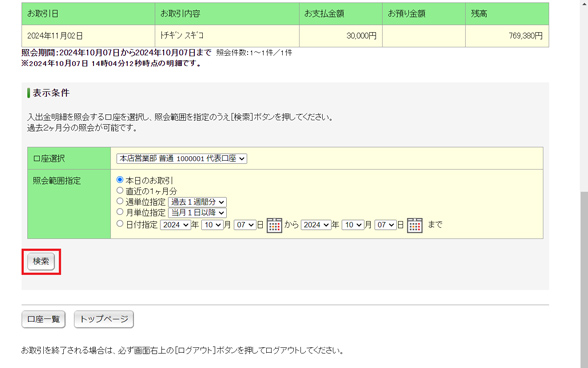Viewport: 588px width, 368px height.
Task: Click the 検索 search button
Action: (x=41, y=261)
